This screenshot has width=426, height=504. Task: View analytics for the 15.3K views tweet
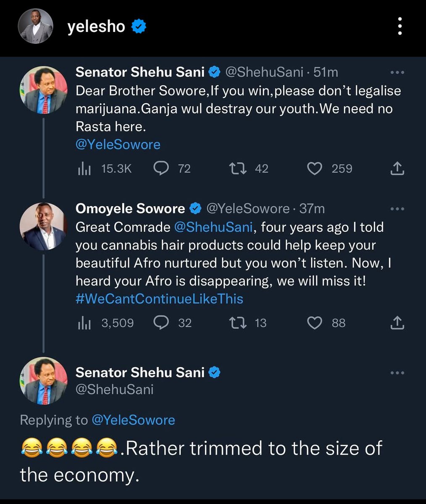tap(84, 169)
